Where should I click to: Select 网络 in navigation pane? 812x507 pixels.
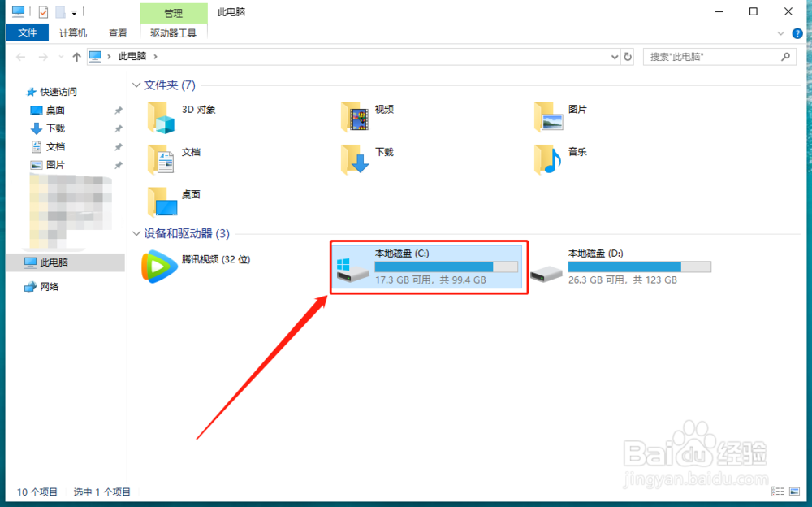coord(50,287)
